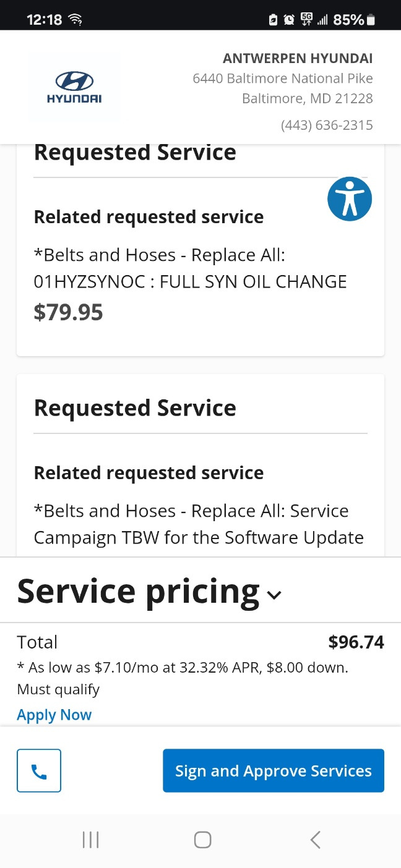Open the accessibility options icon
This screenshot has width=401, height=868.
point(350,199)
